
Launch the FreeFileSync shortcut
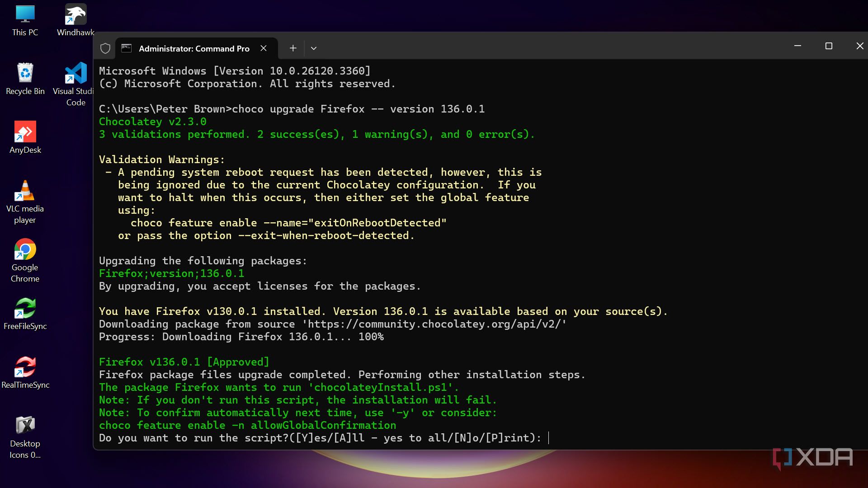click(25, 309)
